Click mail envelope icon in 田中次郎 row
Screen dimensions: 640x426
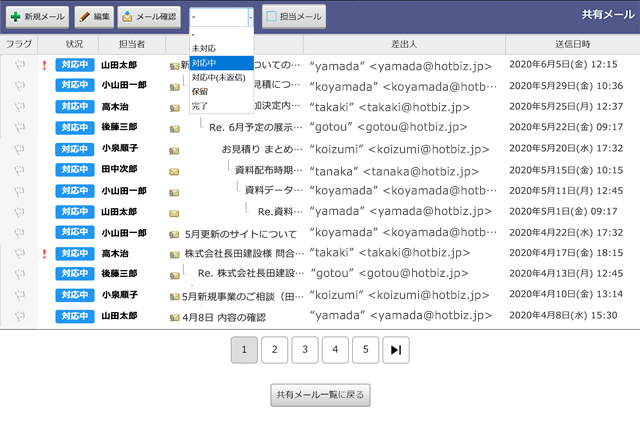(x=174, y=172)
